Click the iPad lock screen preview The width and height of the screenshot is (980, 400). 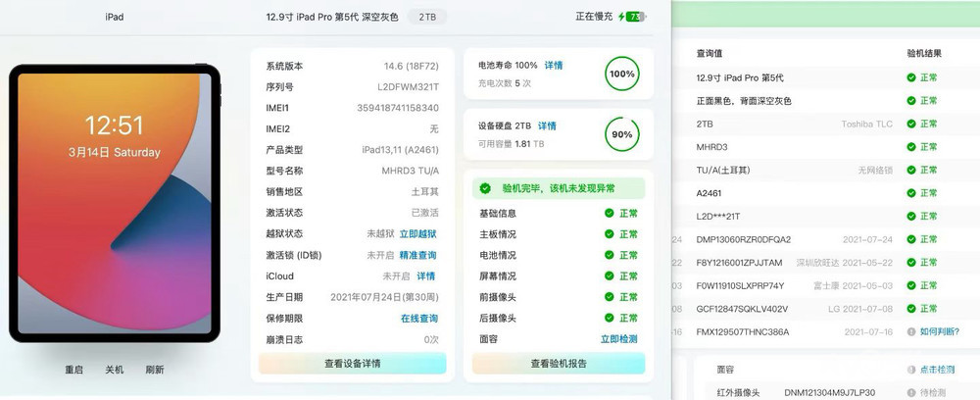115,202
